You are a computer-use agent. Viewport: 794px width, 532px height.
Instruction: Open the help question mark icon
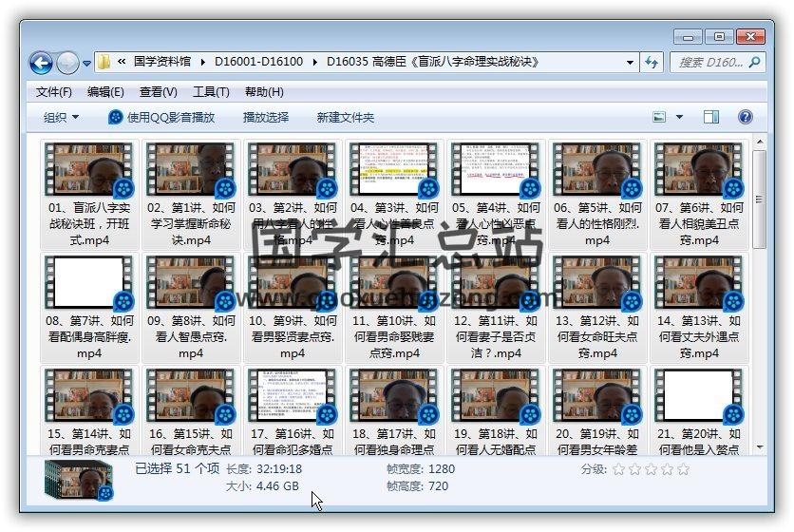pos(746,117)
